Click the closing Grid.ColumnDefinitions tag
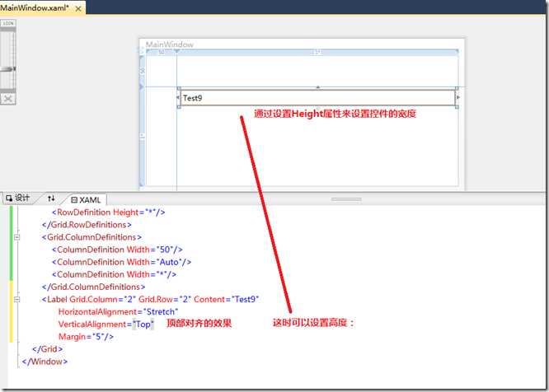This screenshot has height=392, width=549. [93, 287]
